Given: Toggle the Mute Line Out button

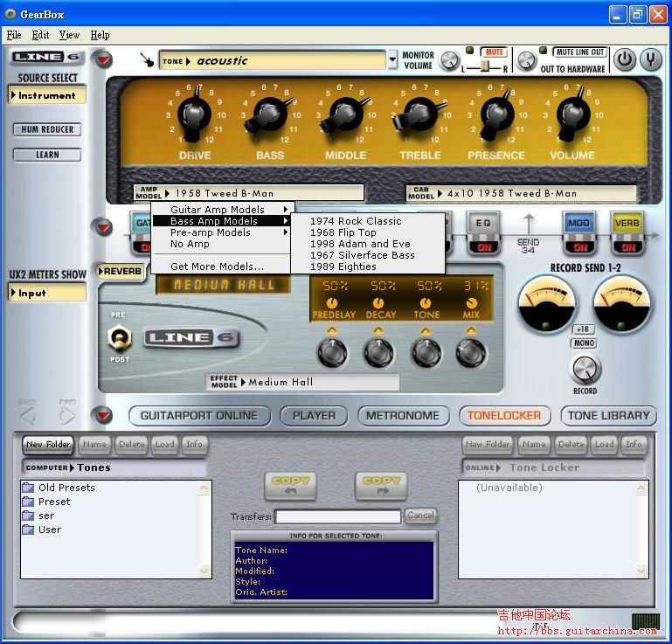Looking at the screenshot, I should [580, 52].
